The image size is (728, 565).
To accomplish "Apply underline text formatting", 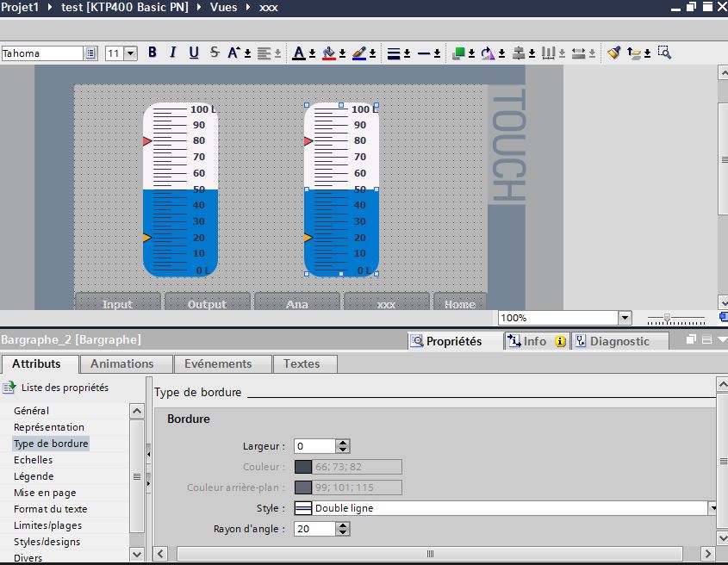I will [194, 53].
